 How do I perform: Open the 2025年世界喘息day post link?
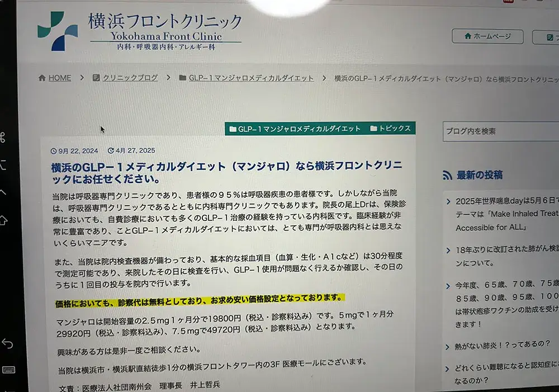point(506,214)
